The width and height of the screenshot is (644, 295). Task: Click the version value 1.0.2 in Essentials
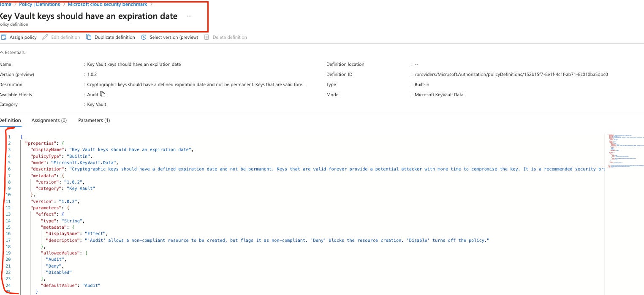(92, 74)
